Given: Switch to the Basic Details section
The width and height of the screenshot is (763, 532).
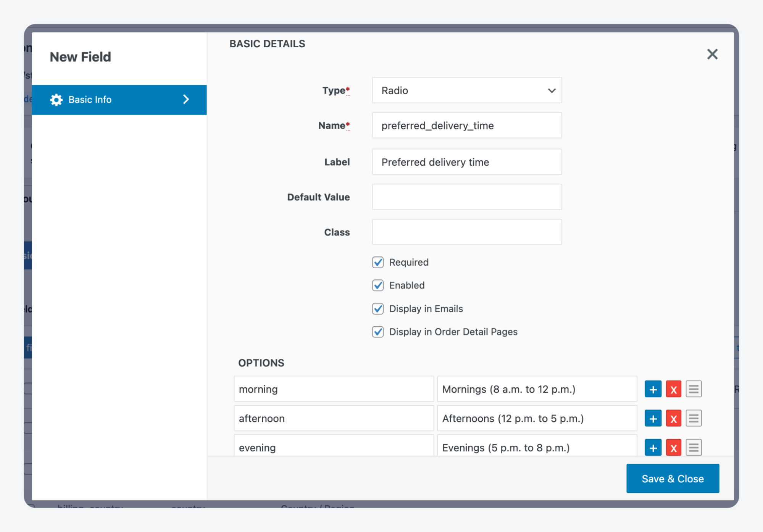Looking at the screenshot, I should click(267, 44).
